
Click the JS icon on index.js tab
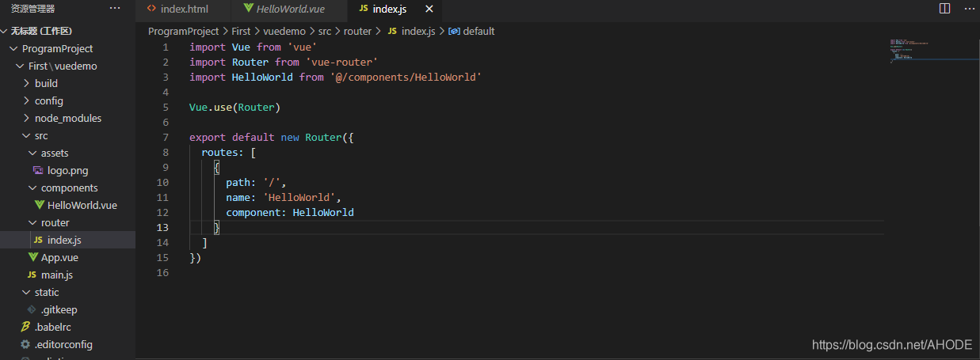point(364,9)
